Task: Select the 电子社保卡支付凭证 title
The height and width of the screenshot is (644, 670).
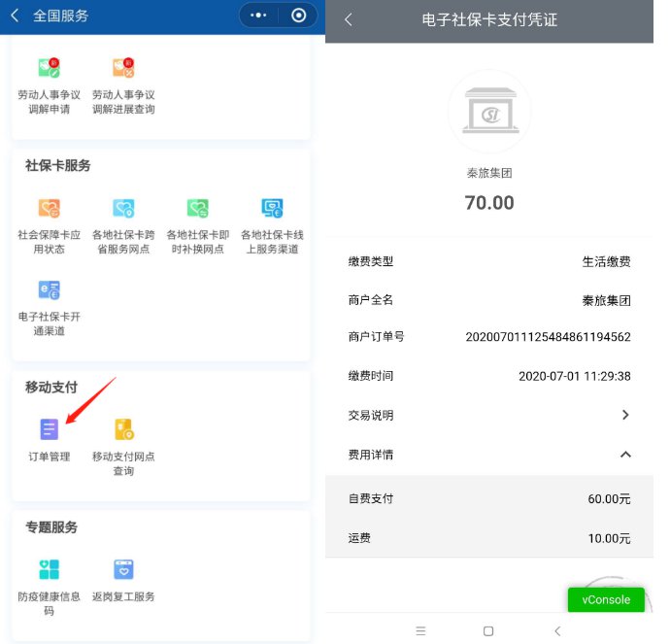Action: pos(489,19)
